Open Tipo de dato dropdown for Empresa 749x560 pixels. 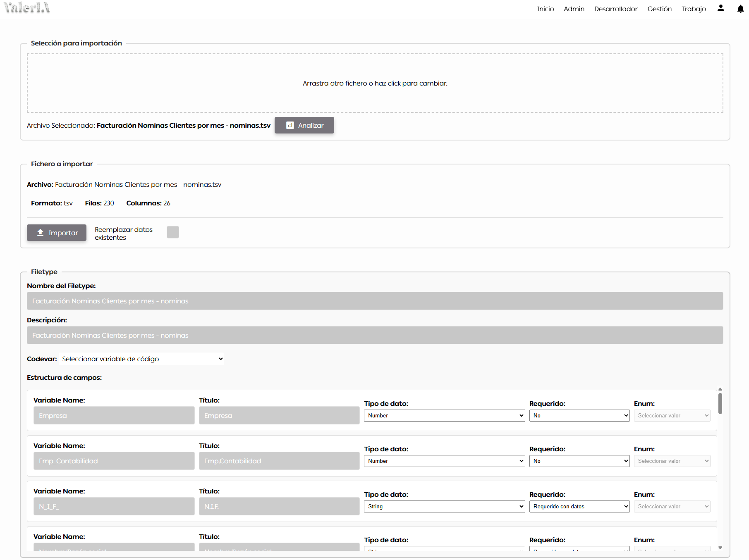pos(444,415)
